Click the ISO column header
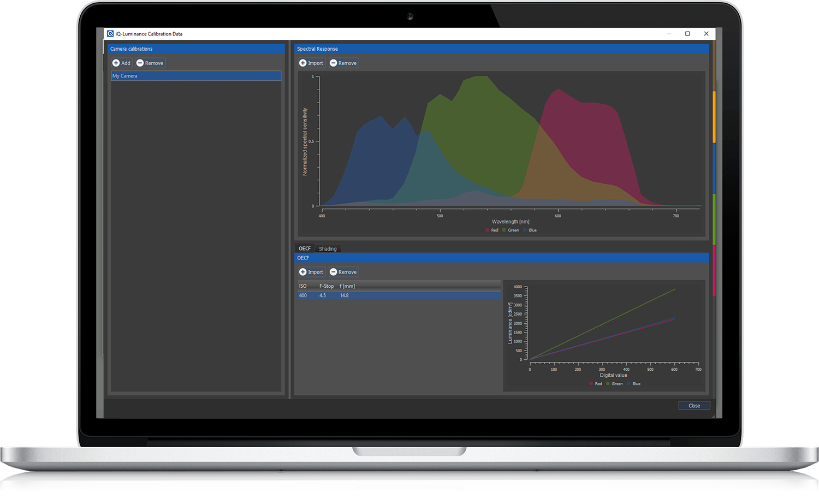Screen dimensions: 819x504 pyautogui.click(x=303, y=286)
